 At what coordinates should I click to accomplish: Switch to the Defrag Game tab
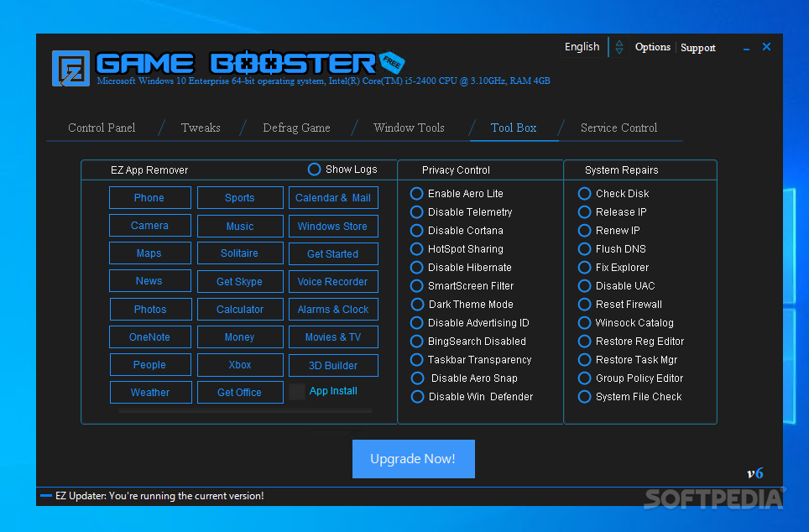point(297,128)
